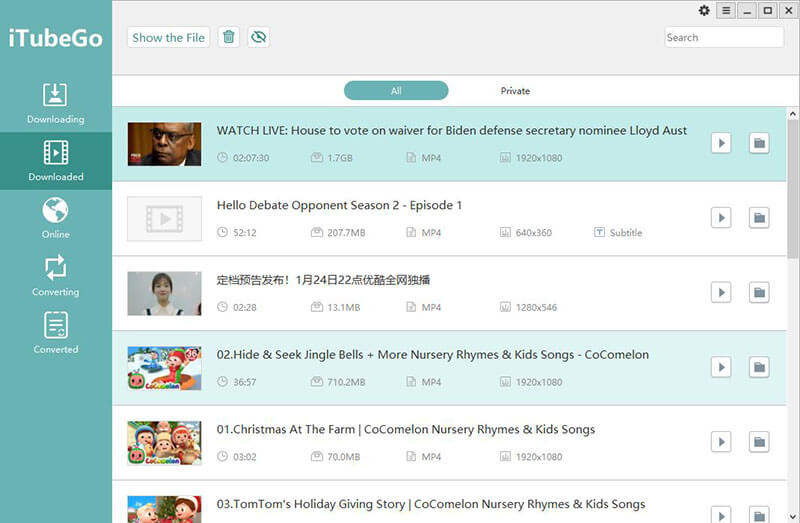Select the 定档预告发布 video title

(323, 280)
